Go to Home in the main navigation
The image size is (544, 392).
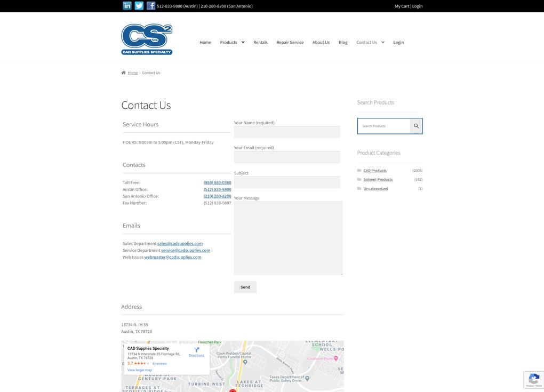pos(205,42)
